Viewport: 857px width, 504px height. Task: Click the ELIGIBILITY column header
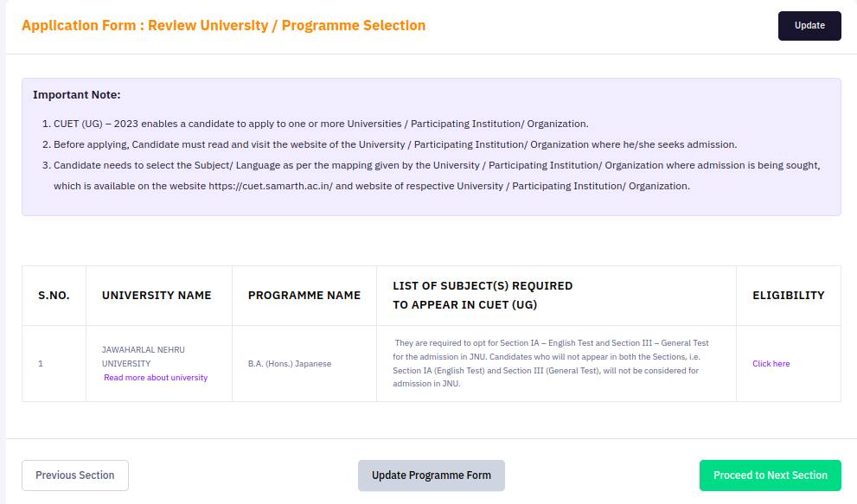[788, 295]
